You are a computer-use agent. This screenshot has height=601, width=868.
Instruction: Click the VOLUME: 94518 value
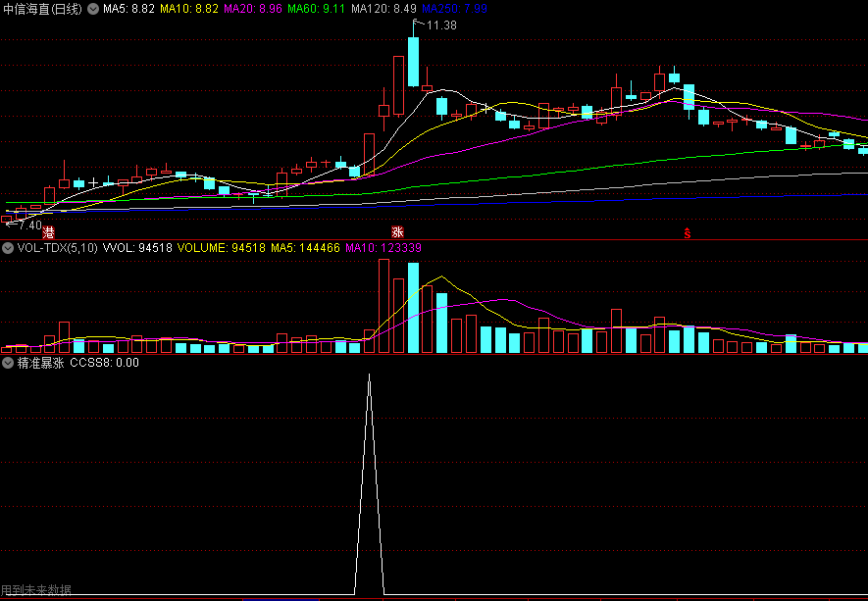[x=222, y=248]
